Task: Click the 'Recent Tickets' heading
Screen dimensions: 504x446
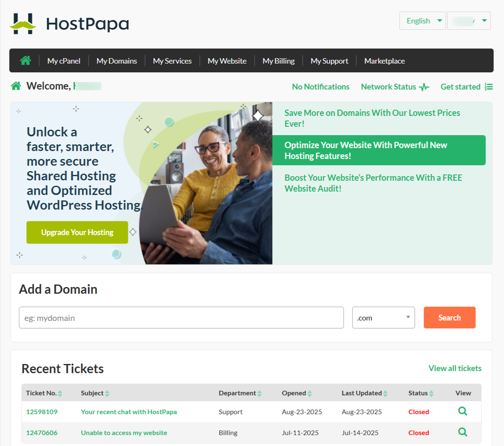Action: (63, 369)
